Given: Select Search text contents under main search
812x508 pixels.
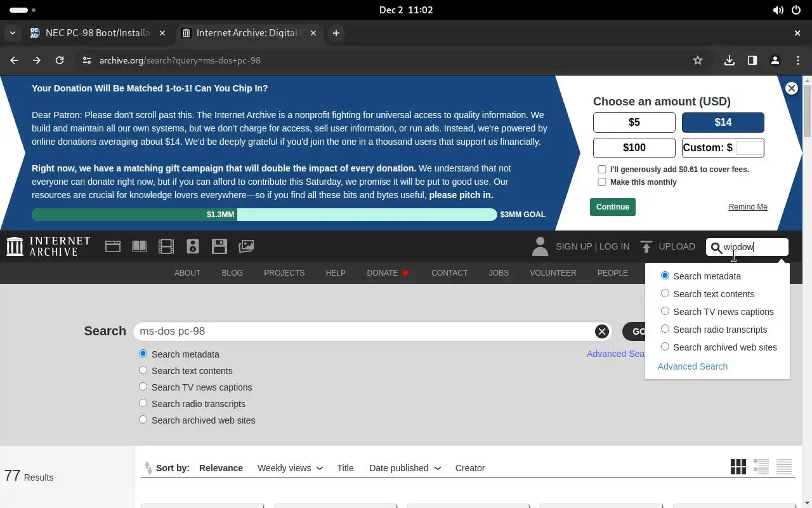Looking at the screenshot, I should [x=143, y=370].
